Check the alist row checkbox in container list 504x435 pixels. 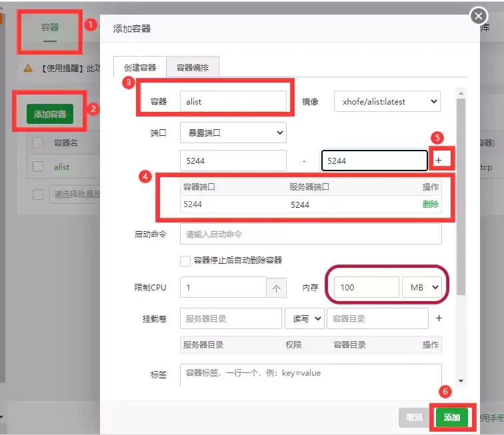pos(38,167)
